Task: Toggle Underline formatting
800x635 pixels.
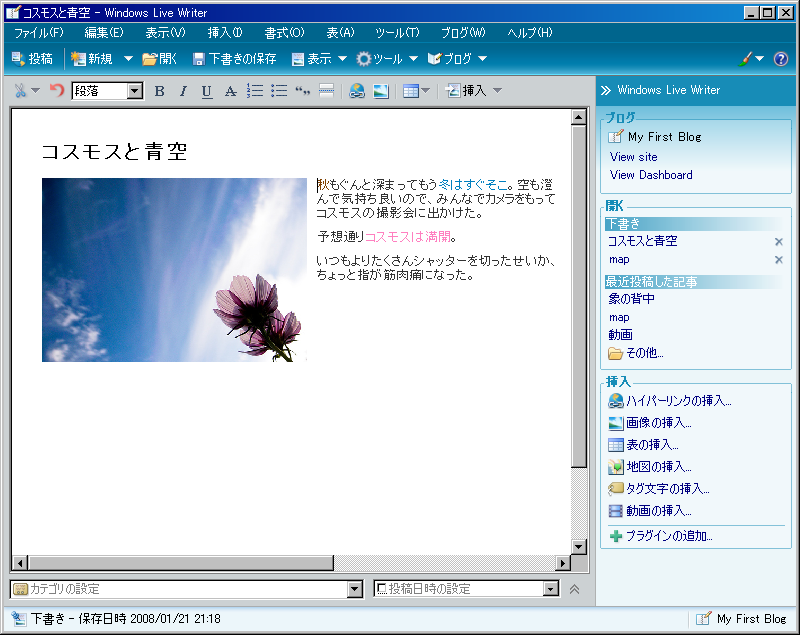Action: [207, 91]
